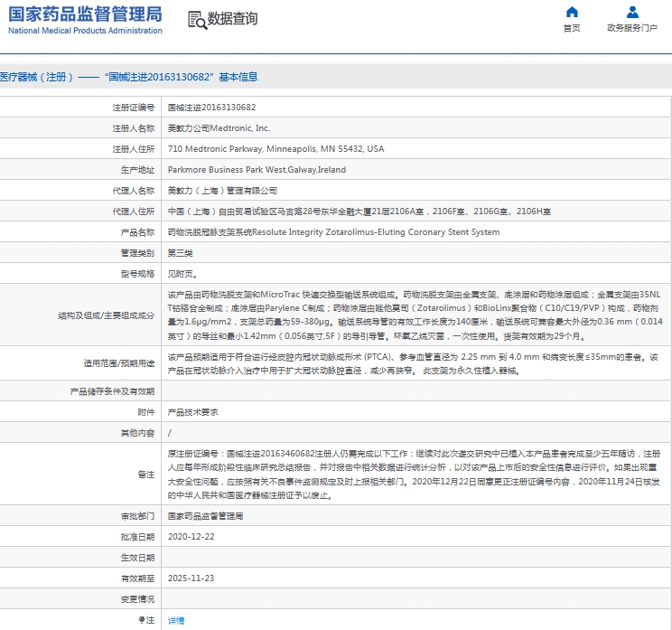Click 美敦力（上海）管理有限公司 value
The height and width of the screenshot is (630, 672).
222,191
